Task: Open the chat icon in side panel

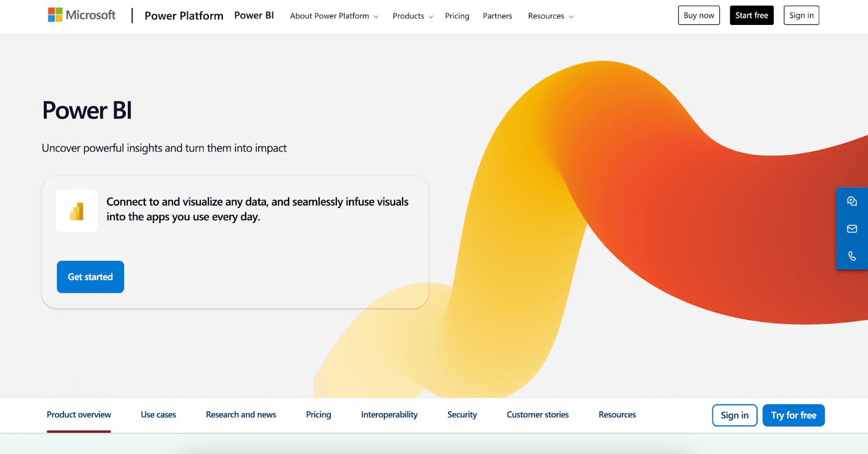Action: tap(852, 201)
